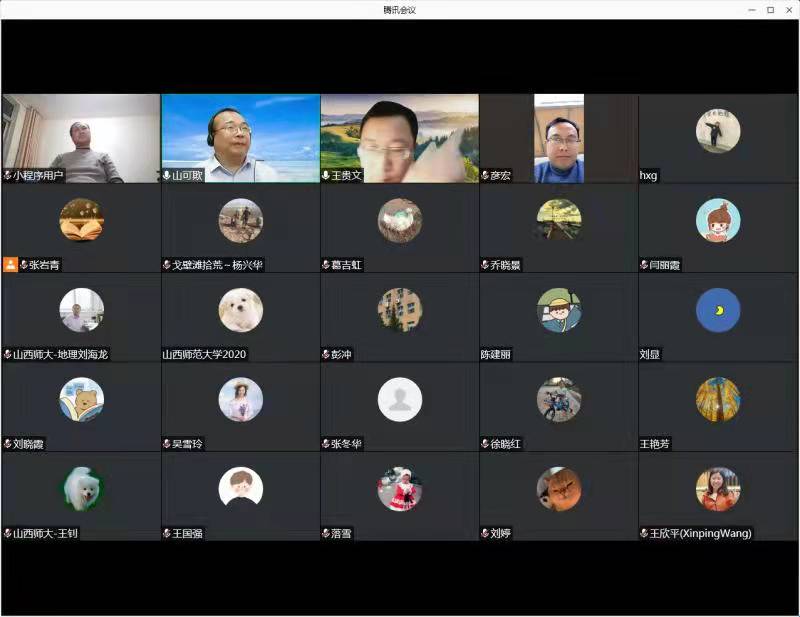Viewport: 800px width, 617px height.
Task: Select the blue moon avatar of 刘昱
Action: click(x=717, y=310)
